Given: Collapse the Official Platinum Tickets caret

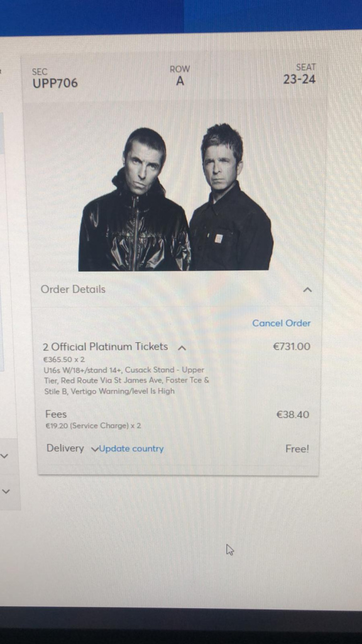Looking at the screenshot, I should point(182,348).
